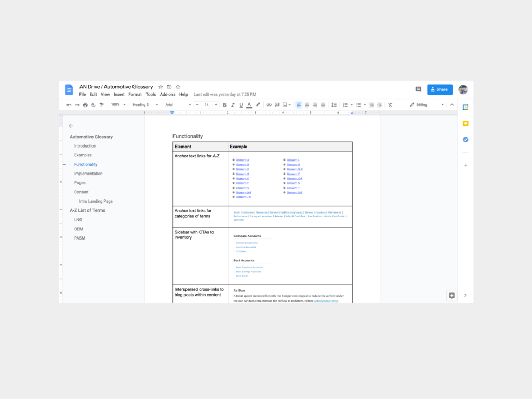532x399 pixels.
Task: Click the get add-ons plus icon
Action: tap(465, 165)
